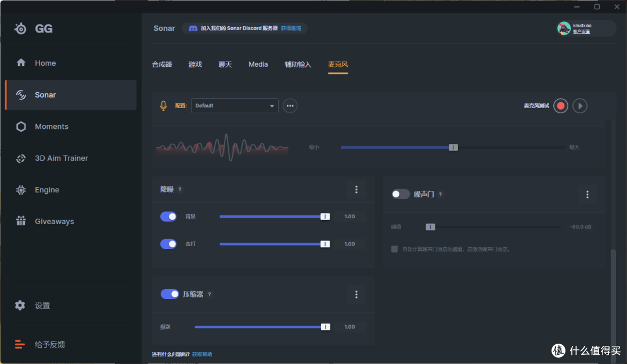Switch to the 辅助输入 tab
Screen dimensions: 627x364
pyautogui.click(x=298, y=64)
